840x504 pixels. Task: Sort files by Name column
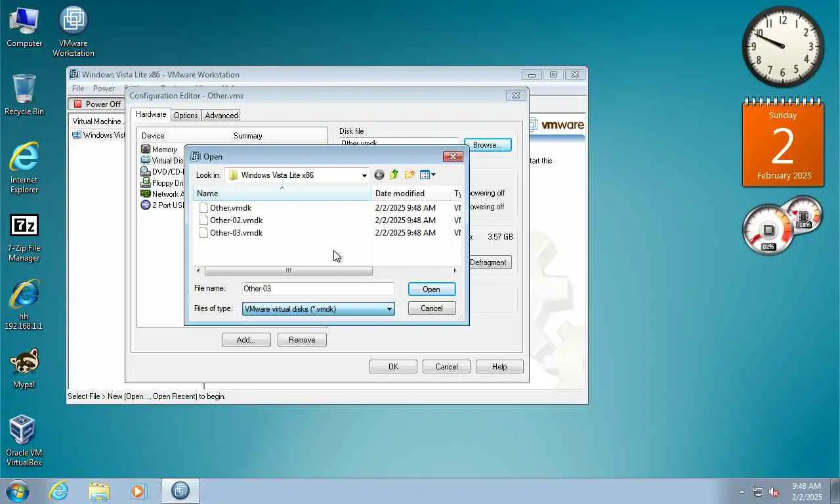click(x=282, y=194)
